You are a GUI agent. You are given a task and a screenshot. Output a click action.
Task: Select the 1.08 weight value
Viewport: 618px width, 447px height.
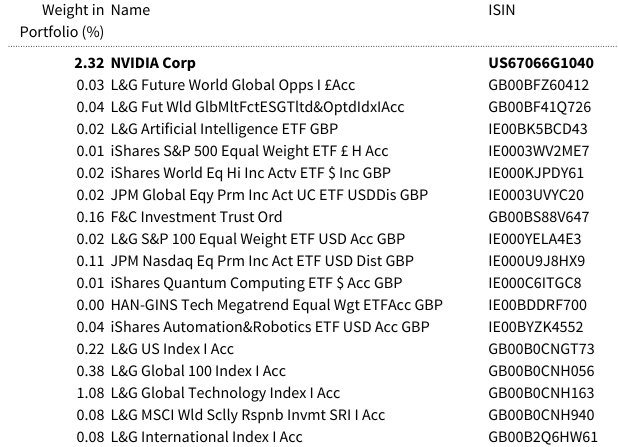click(x=90, y=393)
